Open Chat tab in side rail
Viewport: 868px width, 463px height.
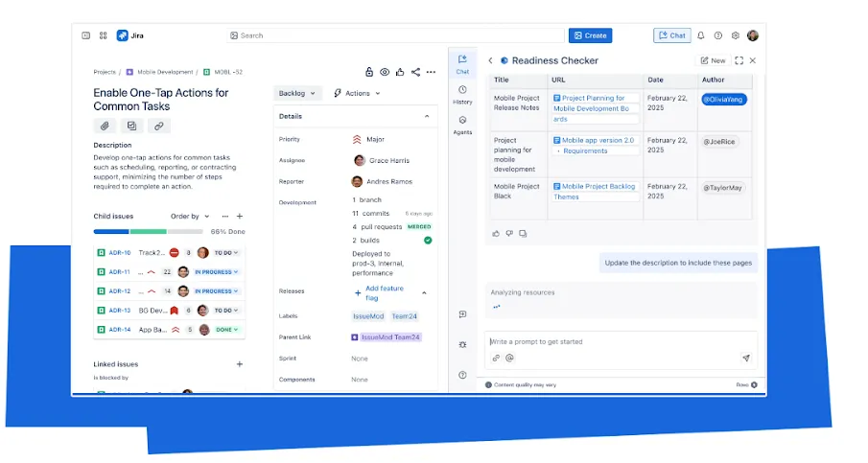(463, 63)
